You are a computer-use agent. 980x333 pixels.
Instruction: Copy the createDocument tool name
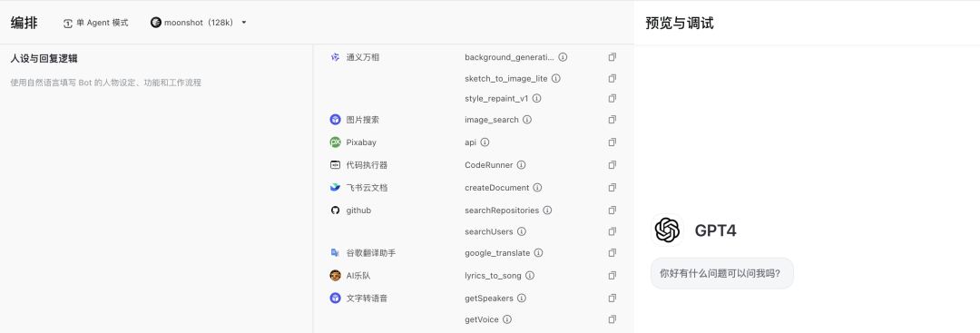point(612,188)
